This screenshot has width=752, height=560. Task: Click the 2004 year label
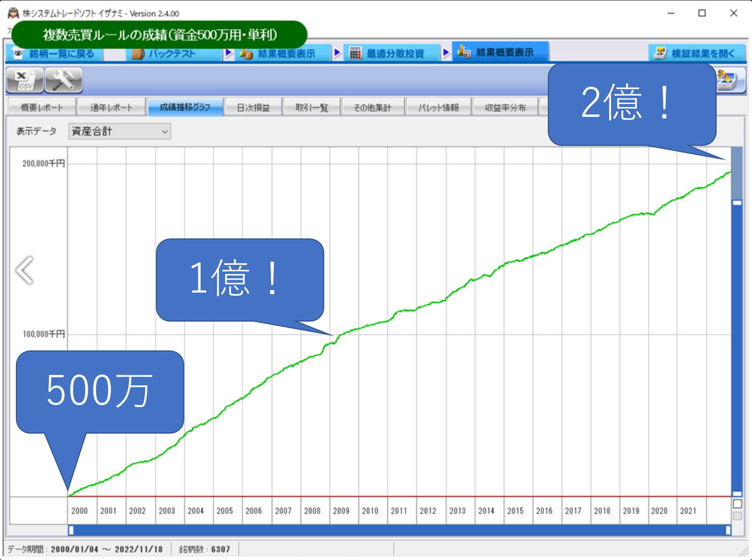(196, 511)
